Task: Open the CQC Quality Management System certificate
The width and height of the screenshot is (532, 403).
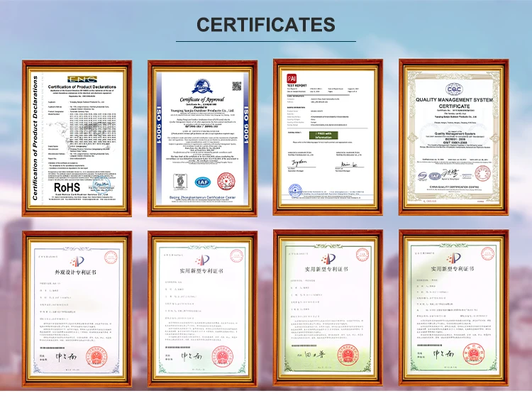Action: coord(454,137)
